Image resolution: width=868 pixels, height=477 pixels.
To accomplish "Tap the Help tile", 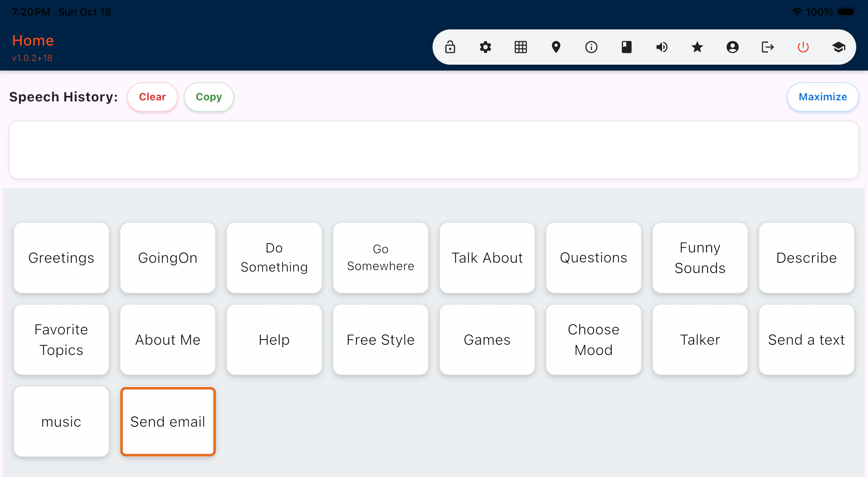I will pyautogui.click(x=274, y=340).
